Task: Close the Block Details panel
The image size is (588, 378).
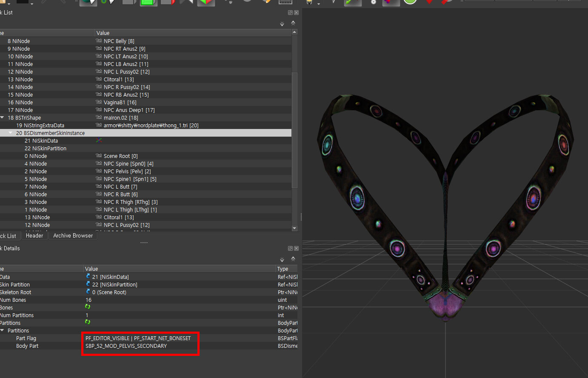Action: pyautogui.click(x=296, y=249)
